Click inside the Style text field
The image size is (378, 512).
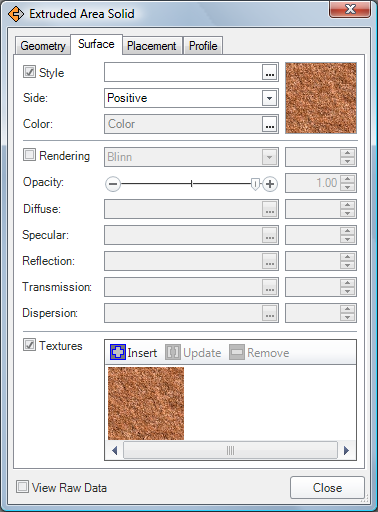[x=183, y=72]
